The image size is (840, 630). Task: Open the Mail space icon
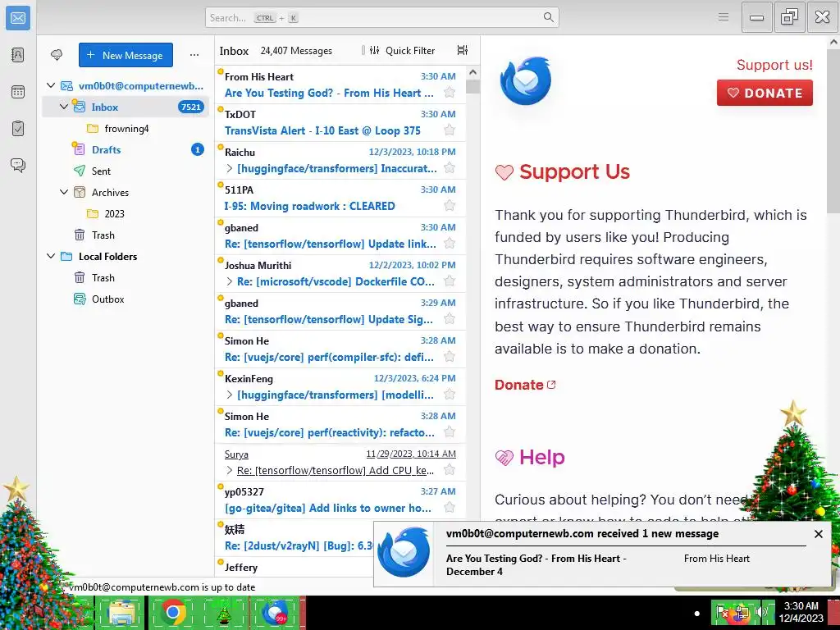coord(18,18)
